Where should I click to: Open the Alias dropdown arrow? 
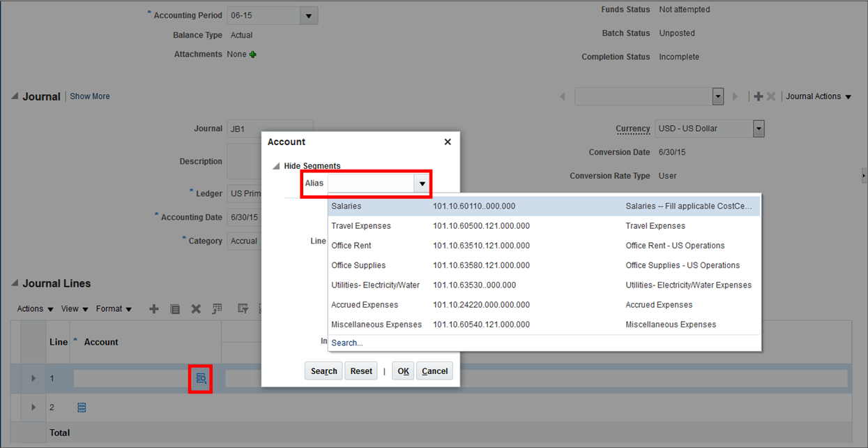click(x=422, y=184)
